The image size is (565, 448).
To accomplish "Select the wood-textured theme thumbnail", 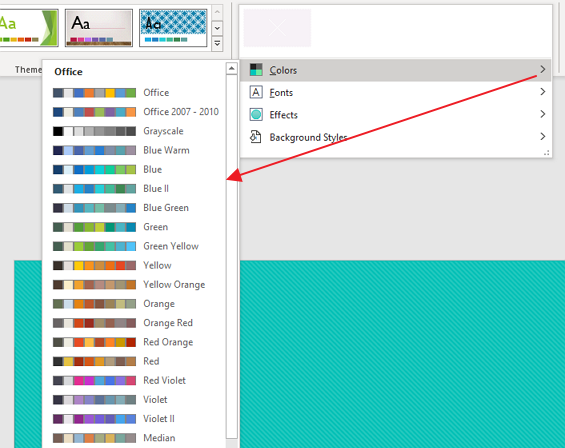I will (x=99, y=28).
